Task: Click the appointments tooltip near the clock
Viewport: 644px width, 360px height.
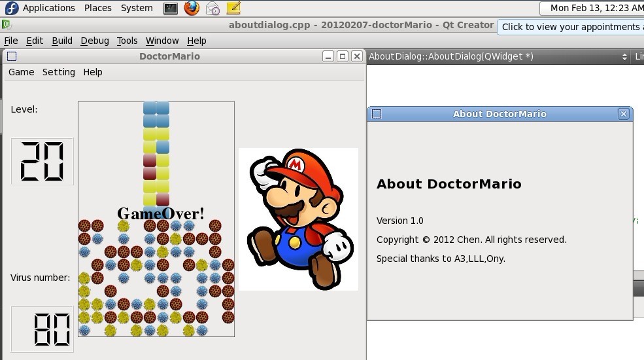Action: (571, 27)
